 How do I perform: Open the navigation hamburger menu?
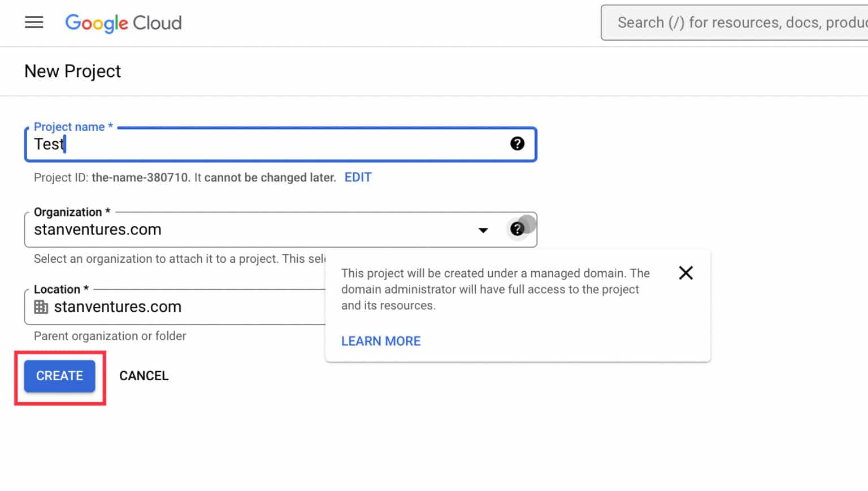pos(34,22)
